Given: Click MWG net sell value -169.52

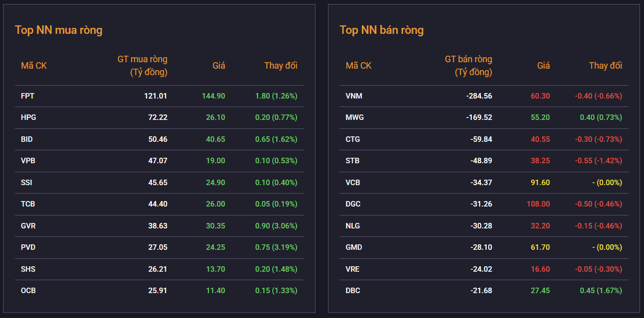Looking at the screenshot, I should 479,117.
